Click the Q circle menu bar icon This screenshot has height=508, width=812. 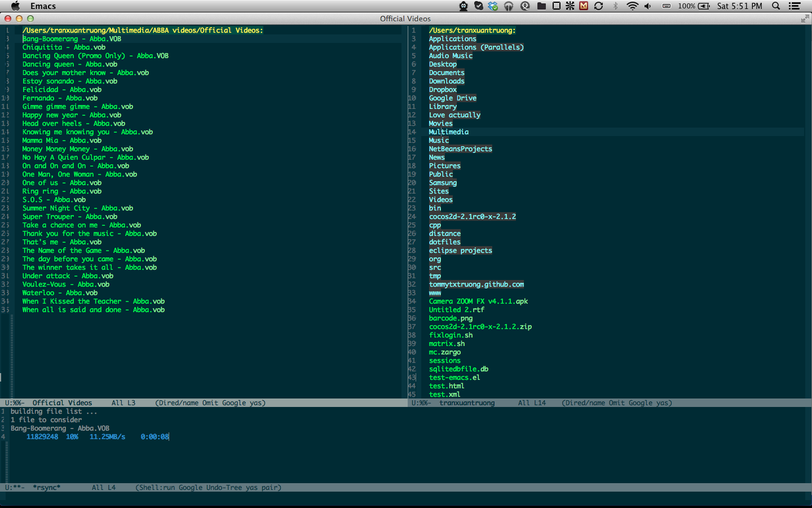(525, 6)
